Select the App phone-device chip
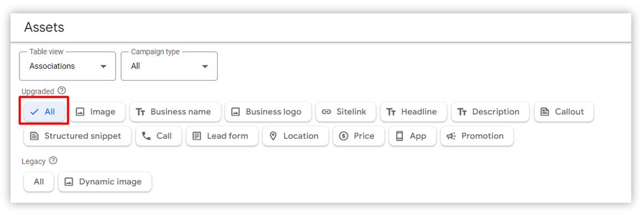Image resolution: width=644 pixels, height=215 pixels. point(412,136)
